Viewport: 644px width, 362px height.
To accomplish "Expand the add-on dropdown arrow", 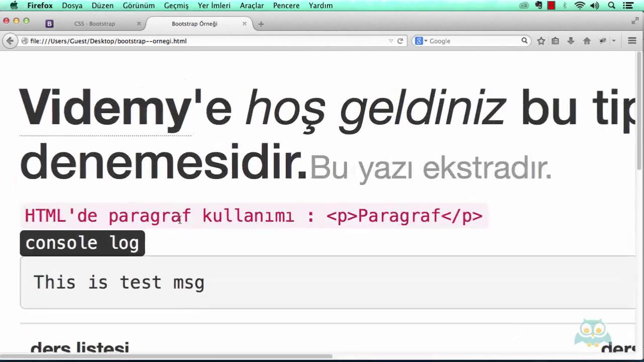I will point(613,41).
